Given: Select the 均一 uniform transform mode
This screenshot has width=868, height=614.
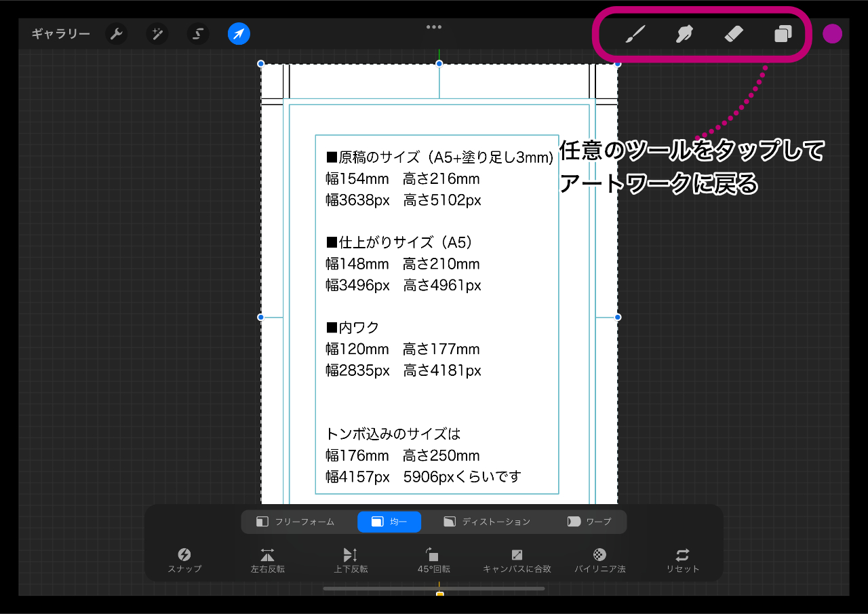Looking at the screenshot, I should 389,522.
